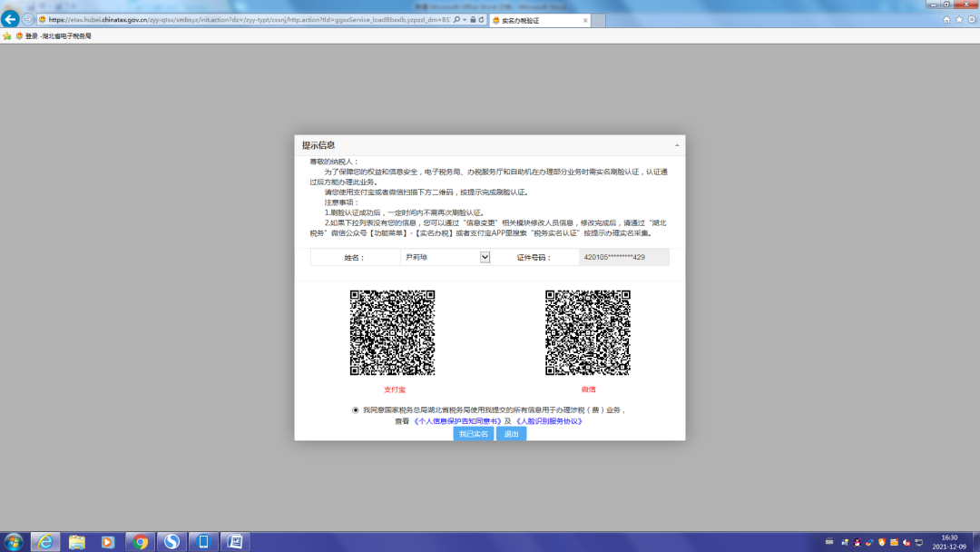The width and height of the screenshot is (980, 552).
Task: Go back with the browser back arrow
Action: (10, 19)
